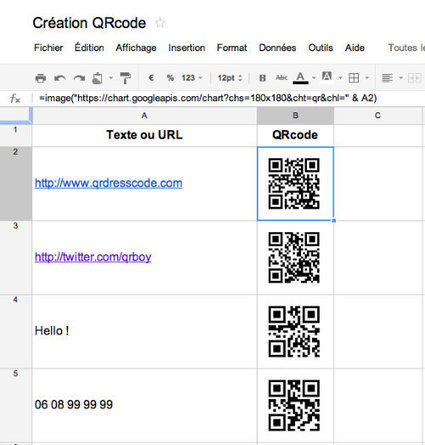The width and height of the screenshot is (425, 445).
Task: Click the QR code in the Hello row
Action: (294, 331)
